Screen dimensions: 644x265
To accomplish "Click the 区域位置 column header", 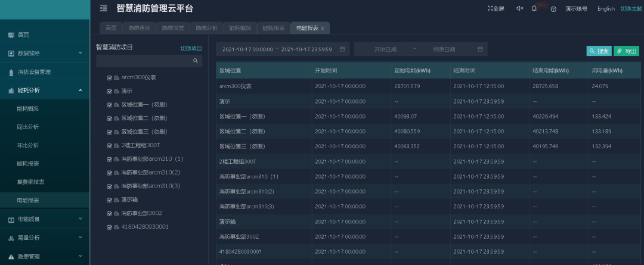I will tap(230, 70).
